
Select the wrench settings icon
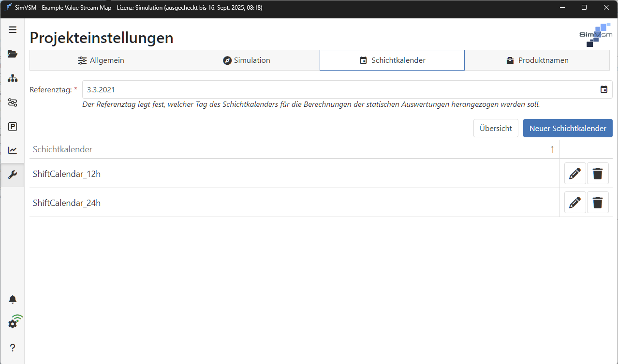13,175
